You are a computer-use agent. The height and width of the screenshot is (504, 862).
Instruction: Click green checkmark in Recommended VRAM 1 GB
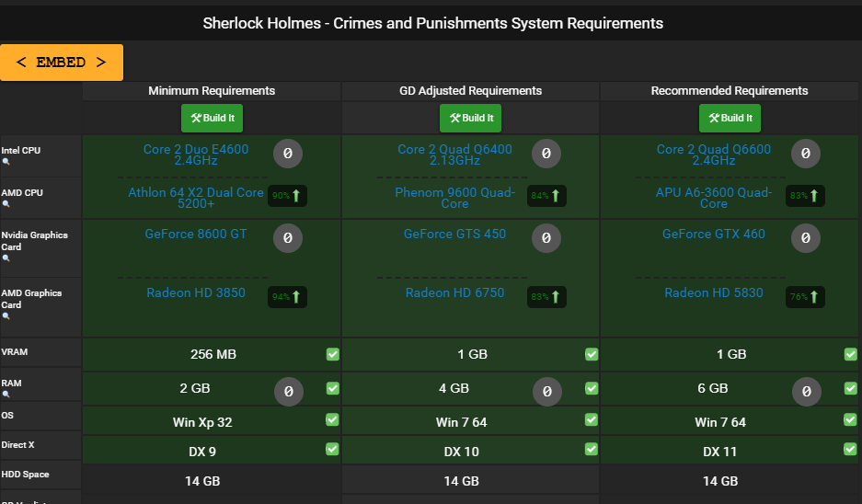point(850,354)
